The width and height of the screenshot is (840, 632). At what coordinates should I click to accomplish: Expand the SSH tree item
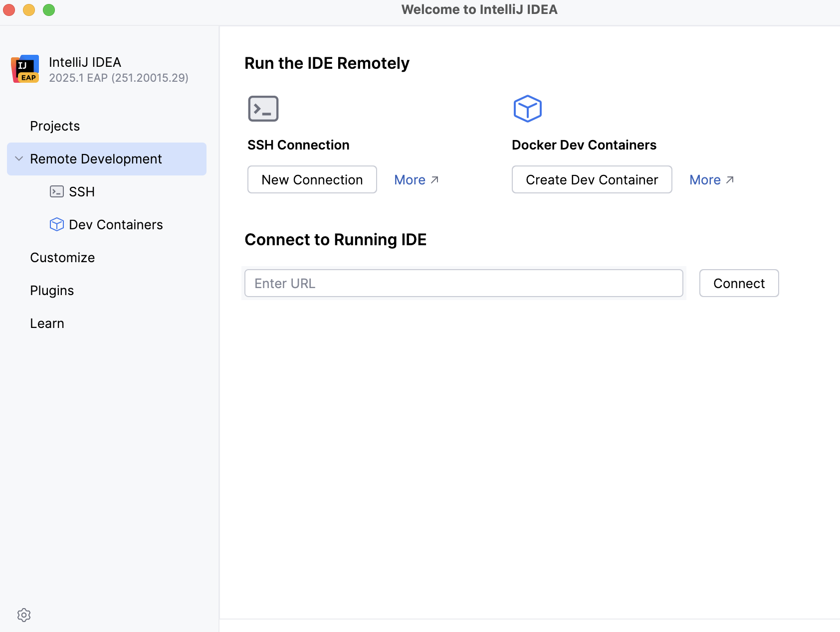(82, 191)
